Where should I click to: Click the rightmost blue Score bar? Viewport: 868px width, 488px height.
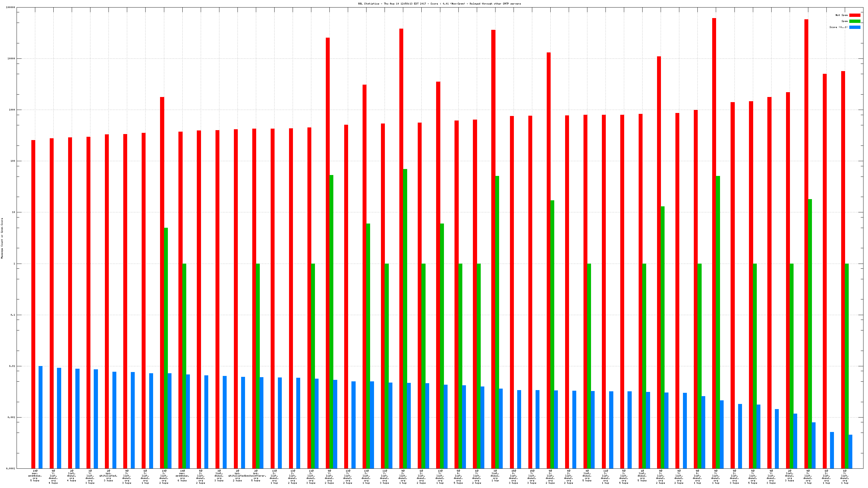tap(850, 451)
